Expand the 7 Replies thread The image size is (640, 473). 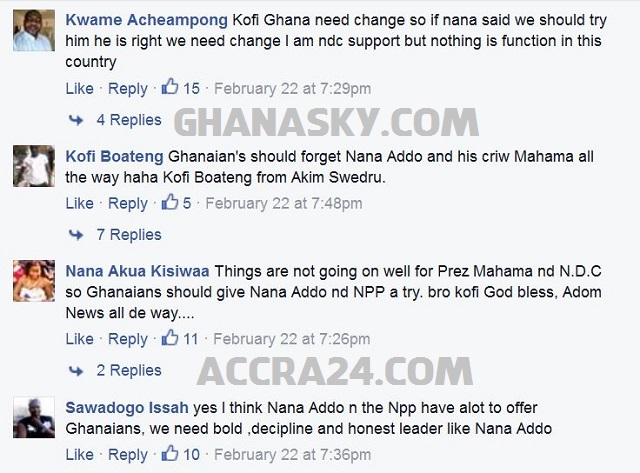pyautogui.click(x=129, y=235)
